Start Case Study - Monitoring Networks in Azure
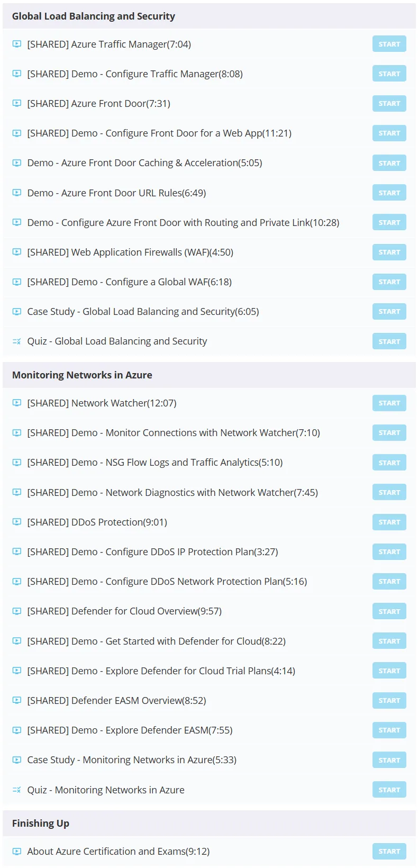 tap(389, 760)
